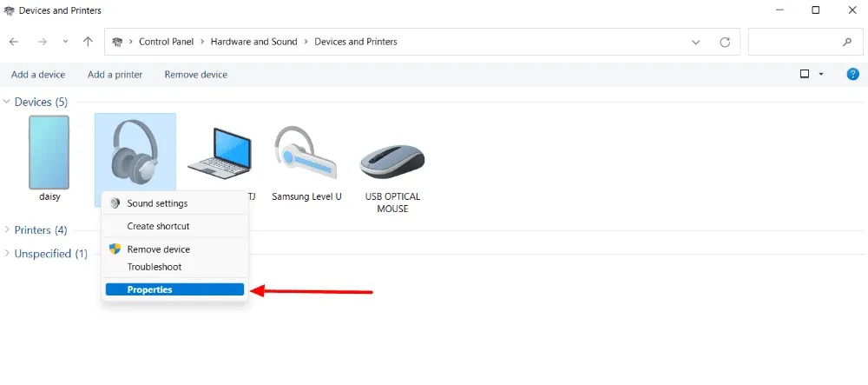Screen dimensions: 868x385
Task: Click the Add a printer button
Action: tap(115, 75)
